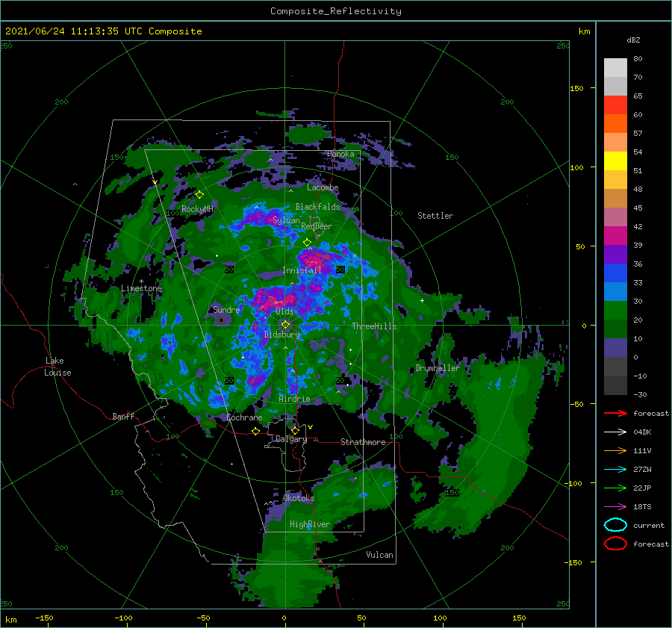Image resolution: width=672 pixels, height=628 pixels.
Task: Click the Innisfail city label
Action: [302, 270]
